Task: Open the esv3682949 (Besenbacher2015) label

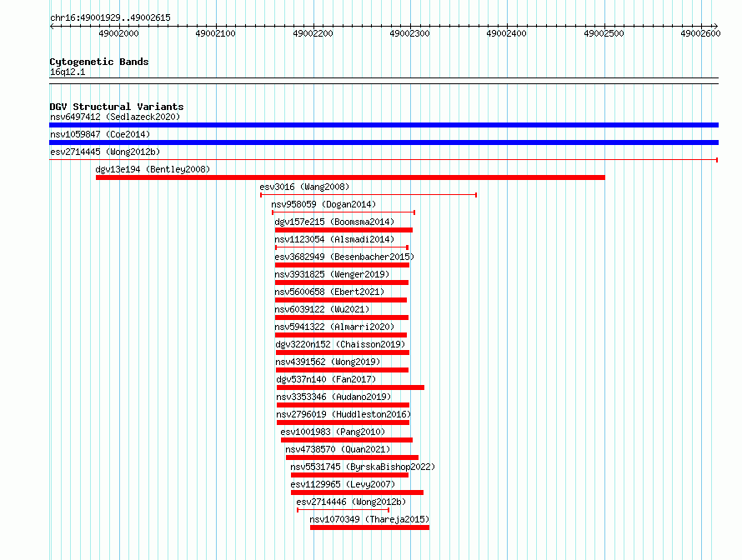Action: point(344,257)
